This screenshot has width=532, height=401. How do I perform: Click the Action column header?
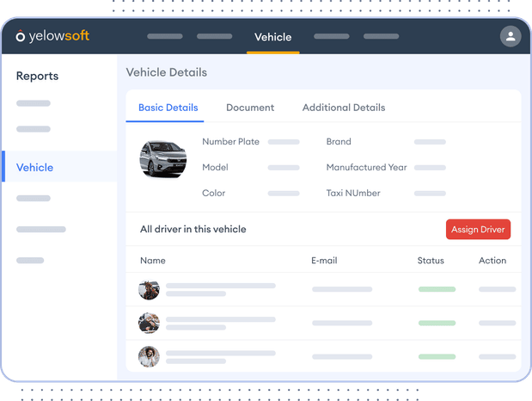pos(492,260)
